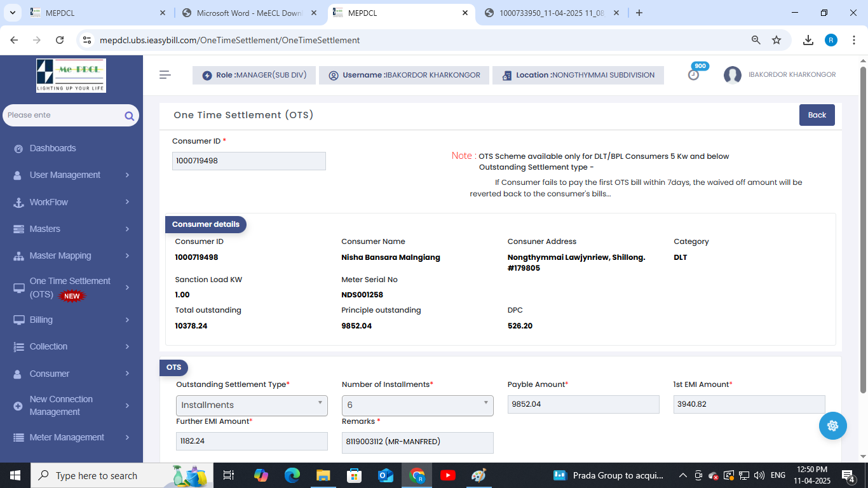
Task: Expand the New Connection Management menu
Action: click(71, 405)
